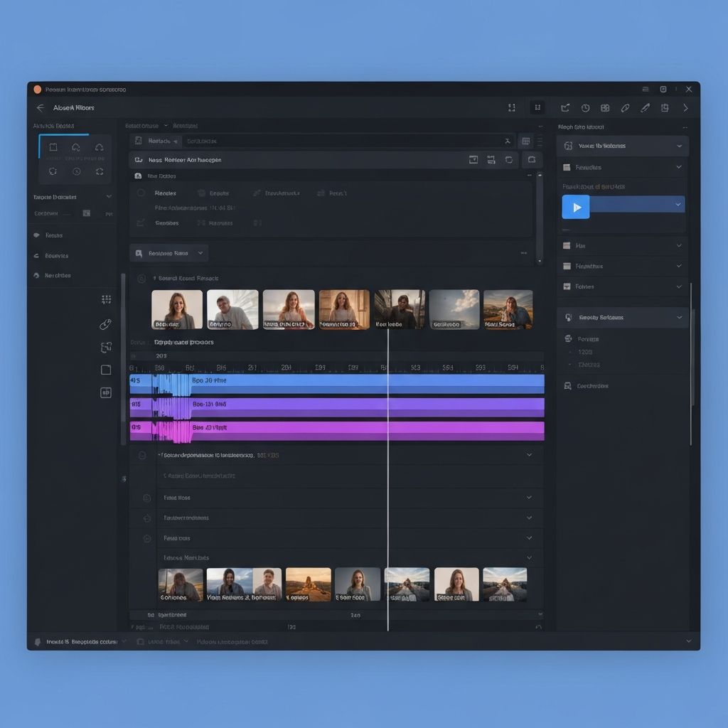This screenshot has width=728, height=728.
Task: Click the dotted grid icon in left tool strip
Action: pos(106,299)
